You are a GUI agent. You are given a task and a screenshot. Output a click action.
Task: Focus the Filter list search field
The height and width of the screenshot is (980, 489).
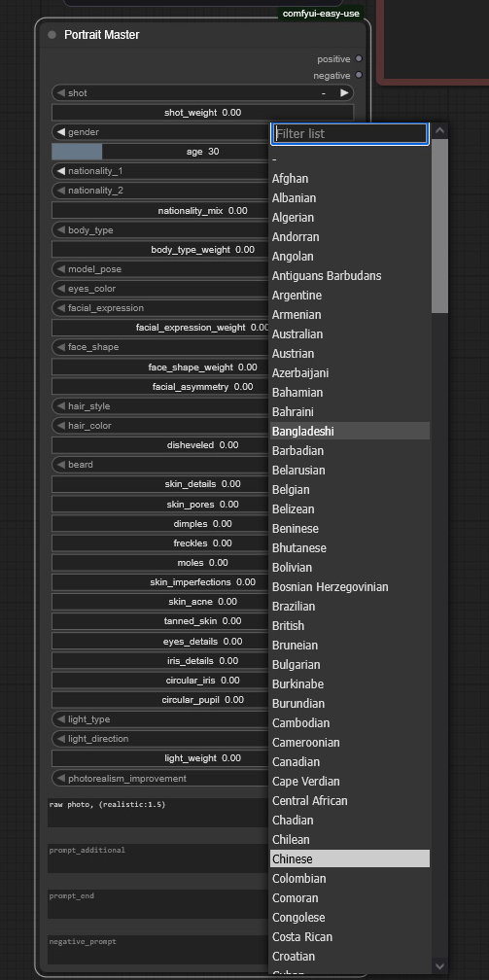click(350, 134)
